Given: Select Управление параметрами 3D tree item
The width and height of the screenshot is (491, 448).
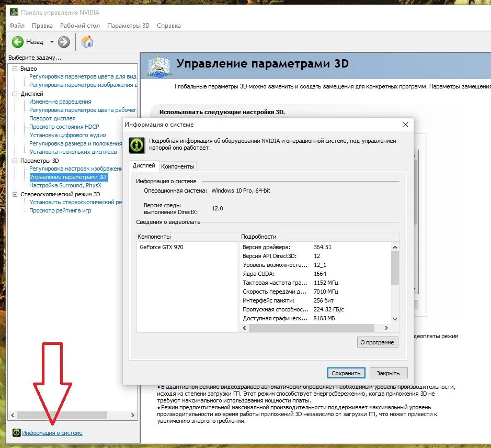Looking at the screenshot, I should [x=68, y=177].
